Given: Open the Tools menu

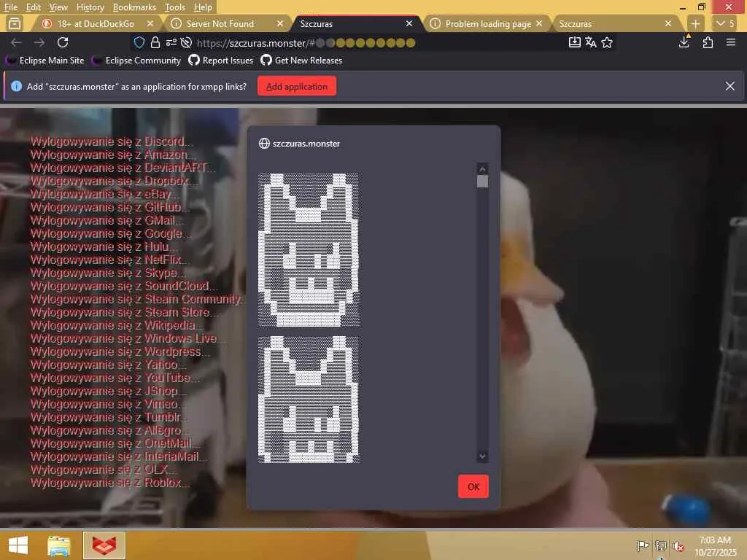Looking at the screenshot, I should [175, 7].
